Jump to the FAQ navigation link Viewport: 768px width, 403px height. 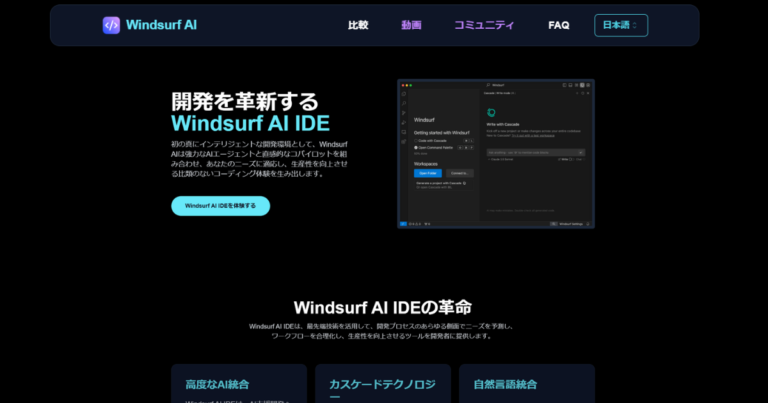point(558,25)
